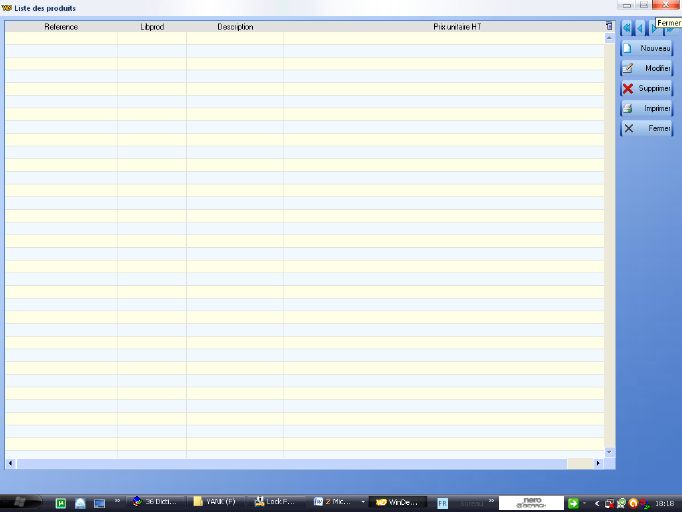The height and width of the screenshot is (512, 682).
Task: Go to first record with double-left arrow
Action: tap(626, 29)
